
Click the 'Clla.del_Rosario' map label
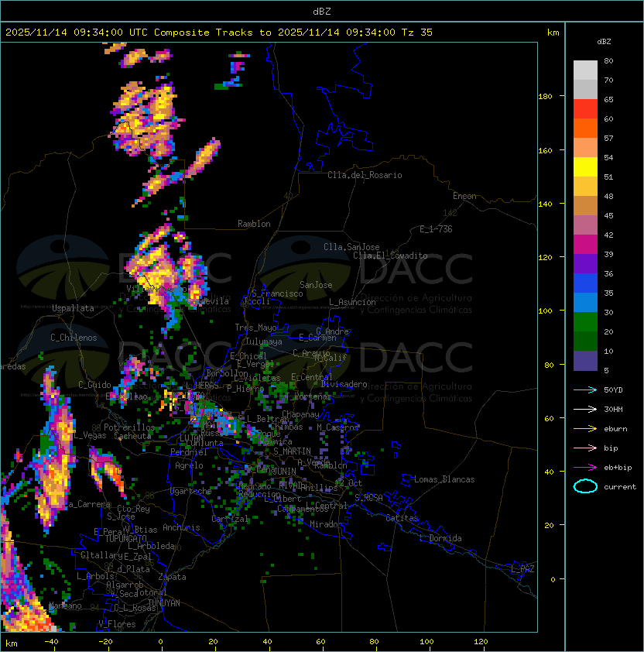pyautogui.click(x=365, y=175)
